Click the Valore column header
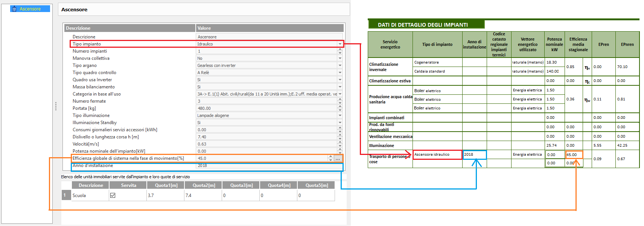 [x=269, y=28]
